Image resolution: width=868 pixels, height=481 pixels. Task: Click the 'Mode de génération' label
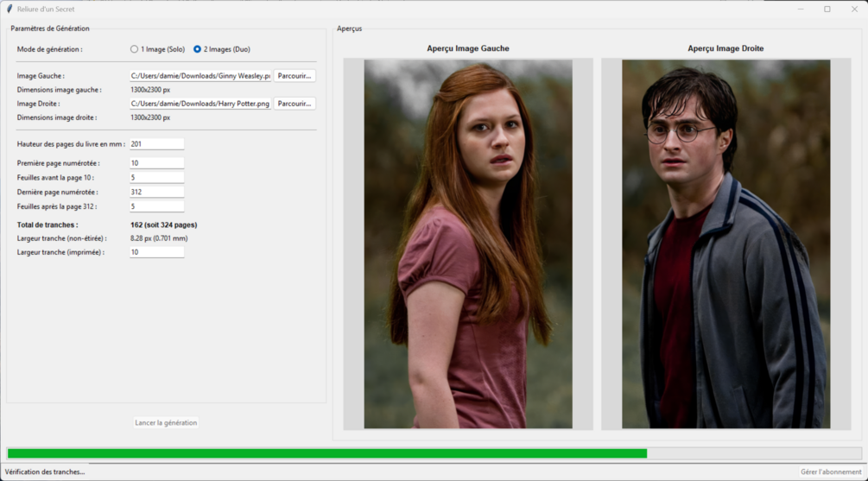[50, 49]
